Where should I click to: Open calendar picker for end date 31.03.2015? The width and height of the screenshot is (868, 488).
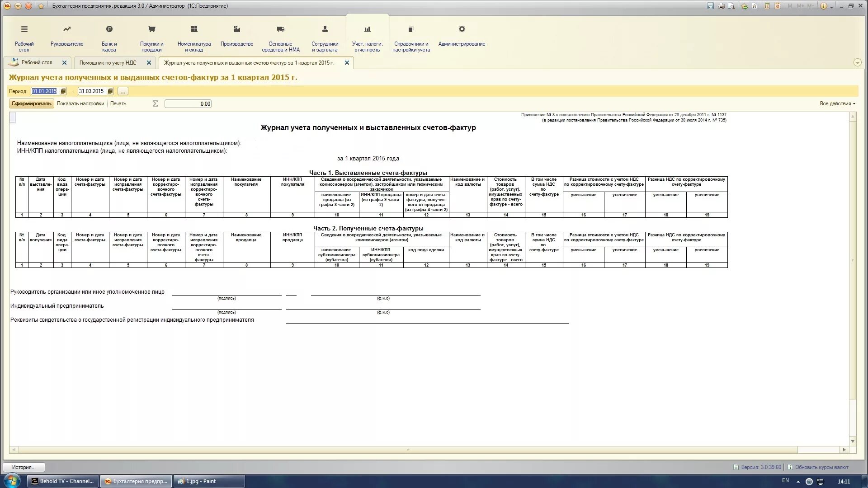[x=110, y=91]
